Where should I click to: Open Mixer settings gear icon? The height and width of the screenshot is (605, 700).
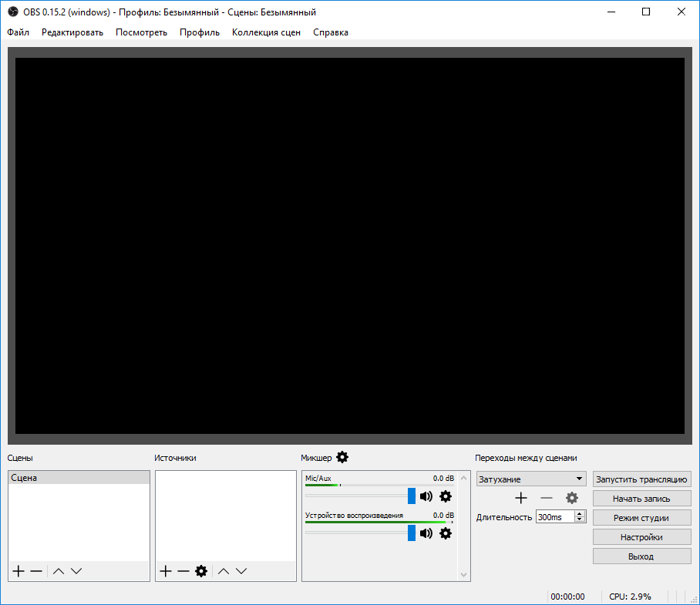point(342,457)
